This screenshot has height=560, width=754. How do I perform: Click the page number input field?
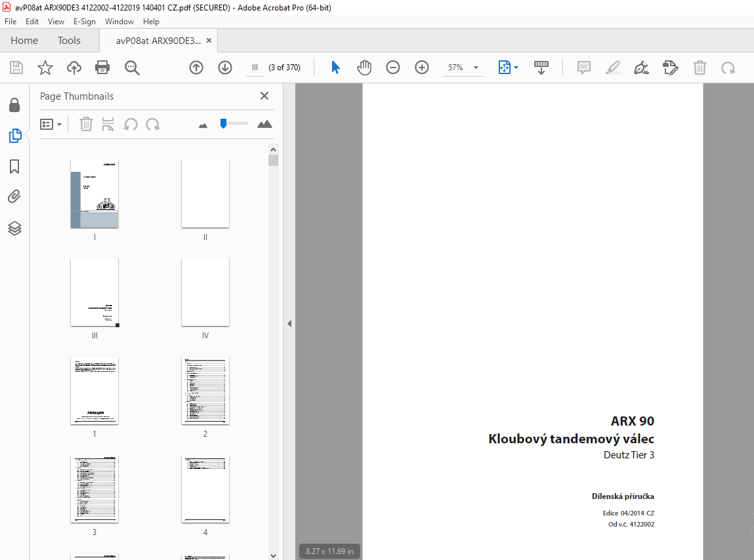click(x=255, y=68)
